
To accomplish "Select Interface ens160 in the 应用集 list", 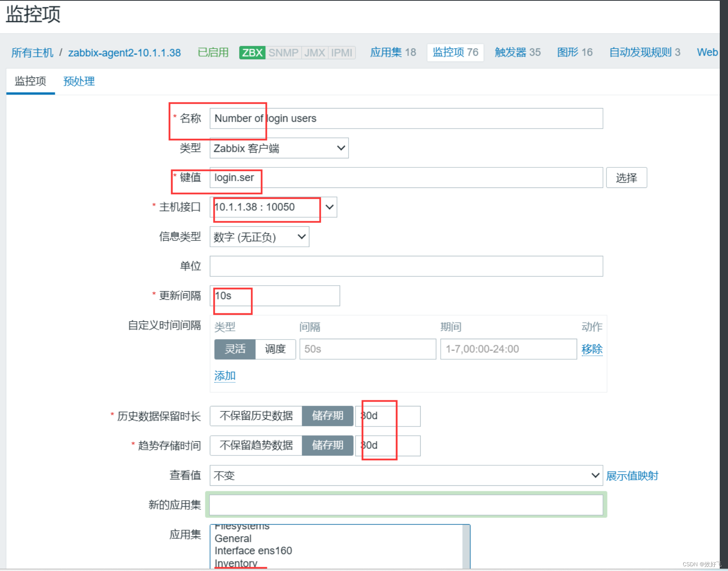I will point(253,551).
